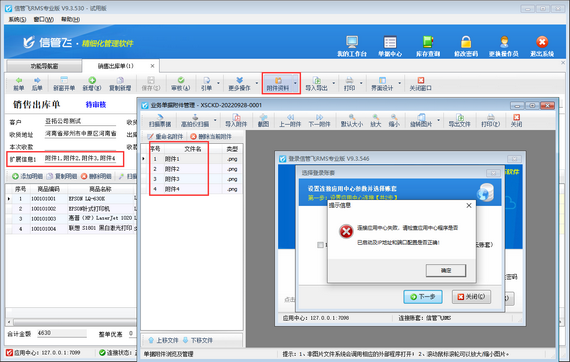
Task: Click 上移文件 move file up
Action: [x=163, y=340]
